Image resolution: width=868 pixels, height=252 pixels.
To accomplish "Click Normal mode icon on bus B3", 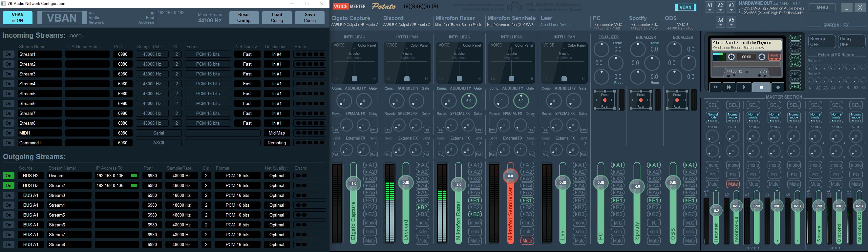I will (x=856, y=118).
